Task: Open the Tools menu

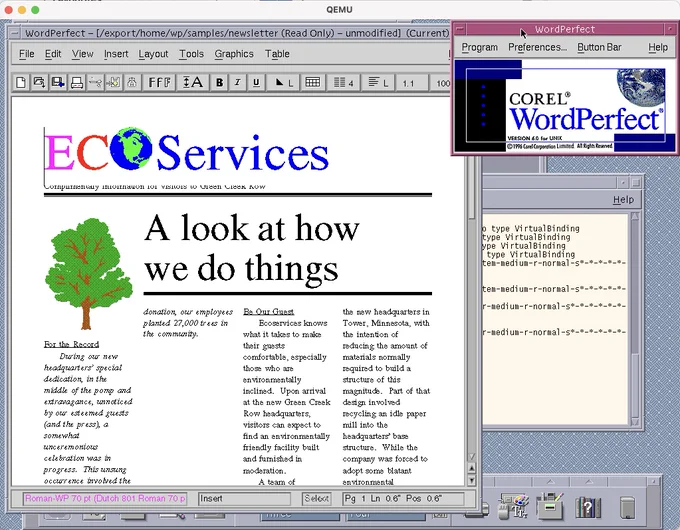Action: 191,54
